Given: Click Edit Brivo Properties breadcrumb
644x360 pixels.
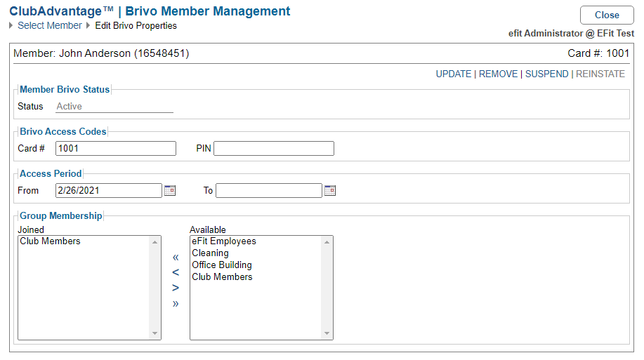Looking at the screenshot, I should coord(136,25).
